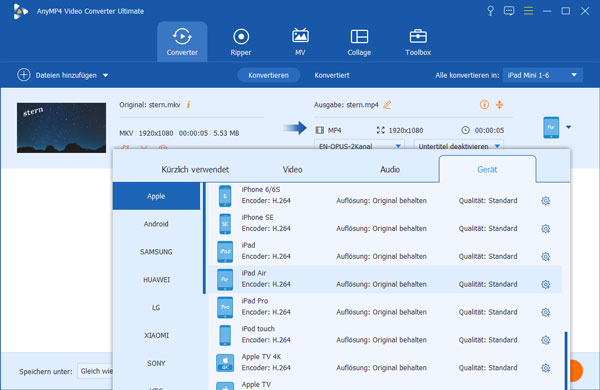Rename output file with the pencil icon

tap(387, 104)
